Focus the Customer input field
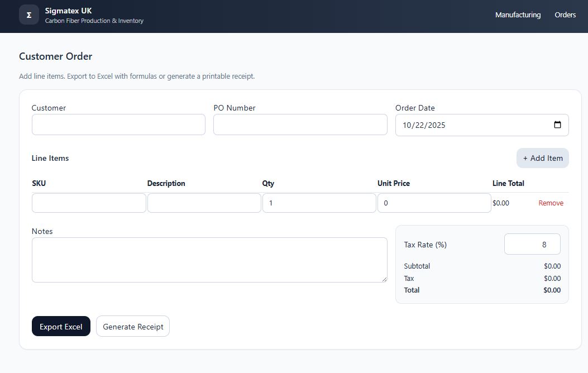Image resolution: width=588 pixels, height=373 pixels. click(x=118, y=125)
